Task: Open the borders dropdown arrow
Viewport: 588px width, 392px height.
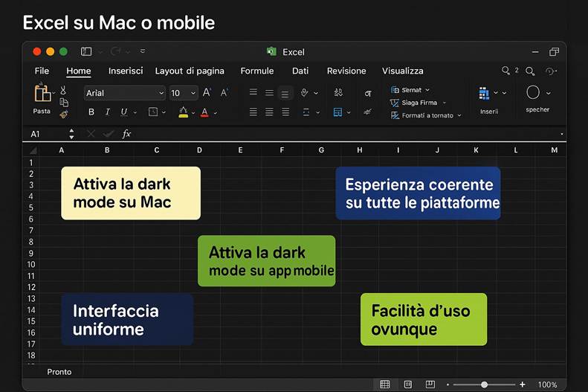Action: (164, 112)
